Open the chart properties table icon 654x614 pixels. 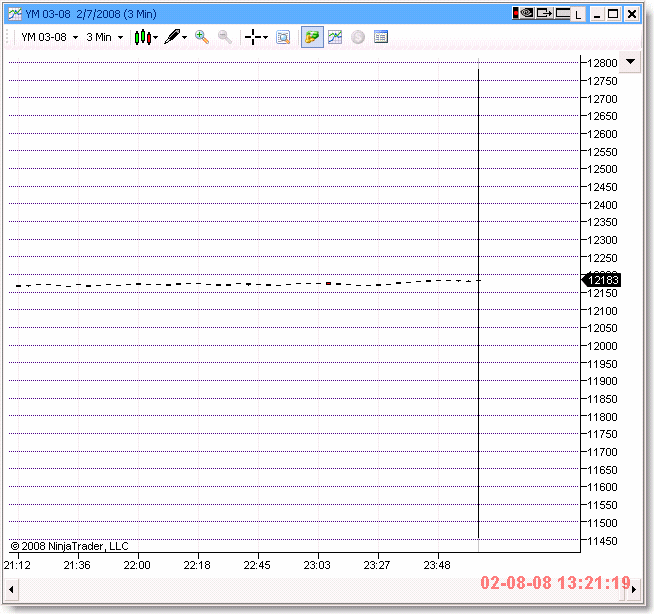coord(381,37)
